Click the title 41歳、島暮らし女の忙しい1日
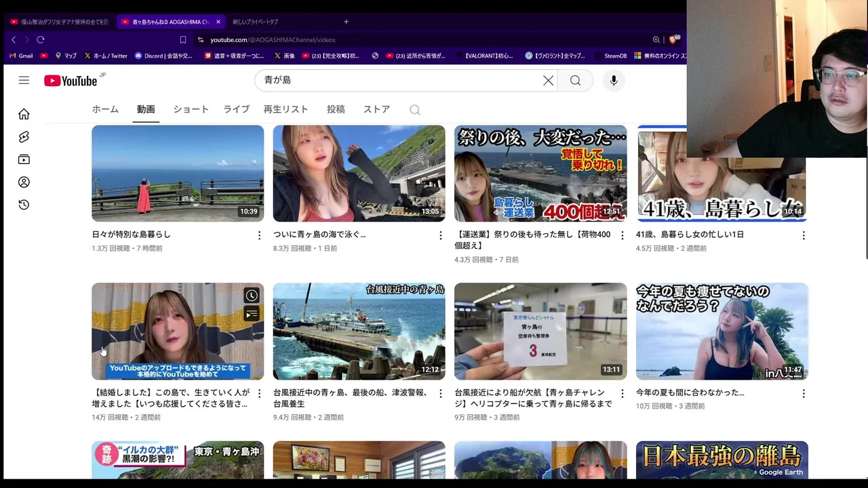868x488 pixels. 690,235
